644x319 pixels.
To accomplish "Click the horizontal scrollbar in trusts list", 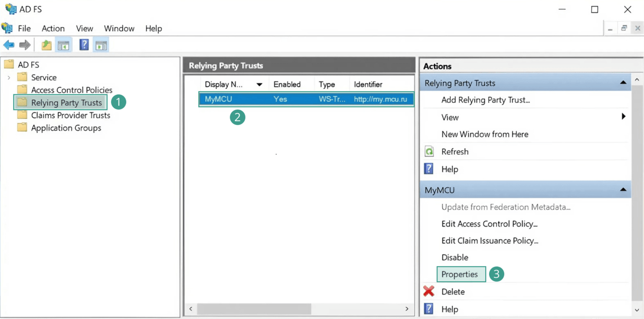I will [254, 309].
